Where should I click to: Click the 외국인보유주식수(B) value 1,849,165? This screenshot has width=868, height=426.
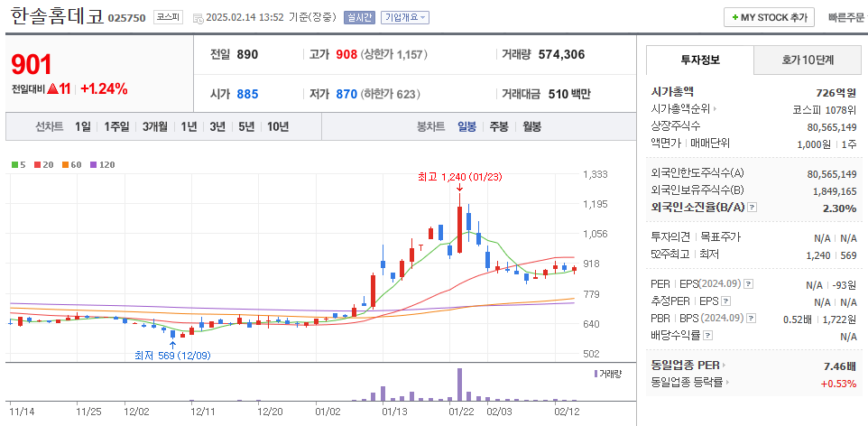[x=835, y=191]
